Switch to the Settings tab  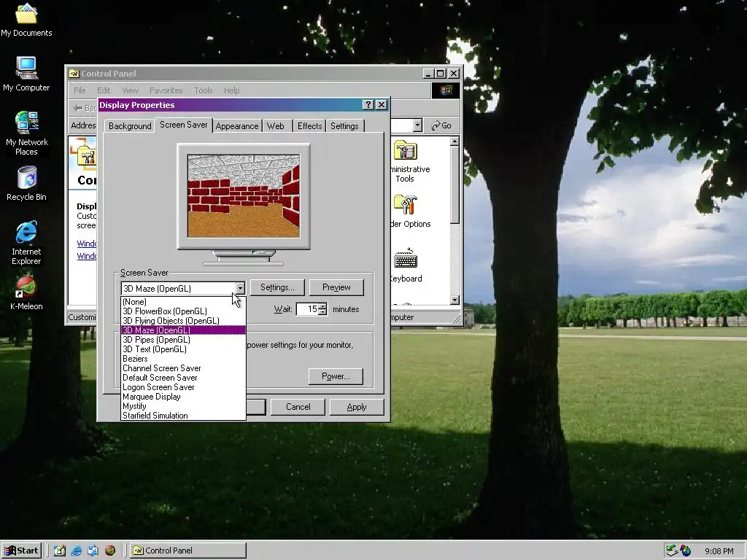344,125
